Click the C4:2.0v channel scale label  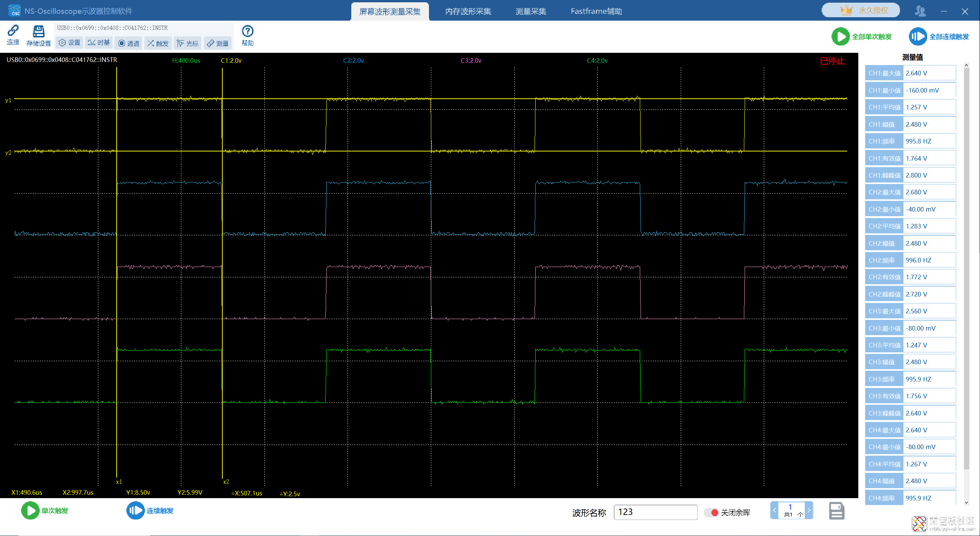(597, 60)
